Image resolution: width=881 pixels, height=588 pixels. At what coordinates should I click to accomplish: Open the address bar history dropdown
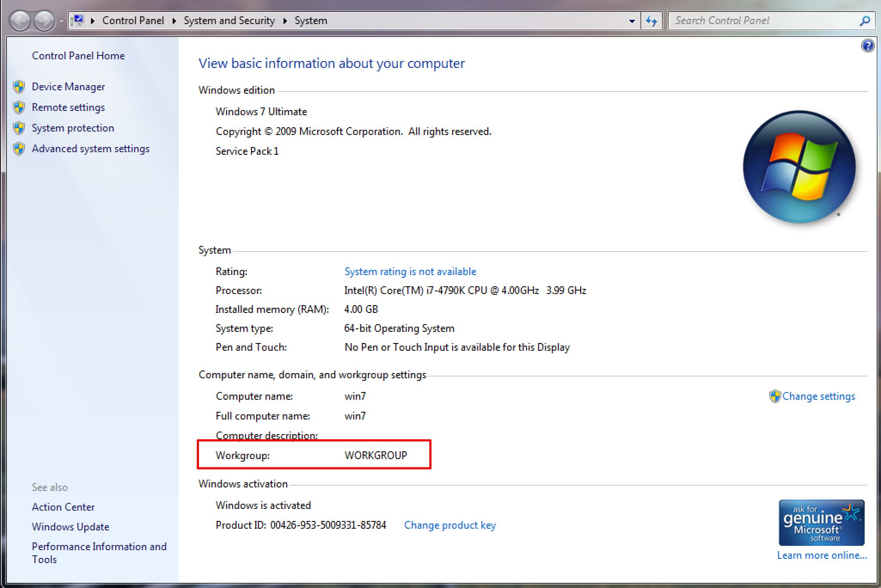click(632, 21)
